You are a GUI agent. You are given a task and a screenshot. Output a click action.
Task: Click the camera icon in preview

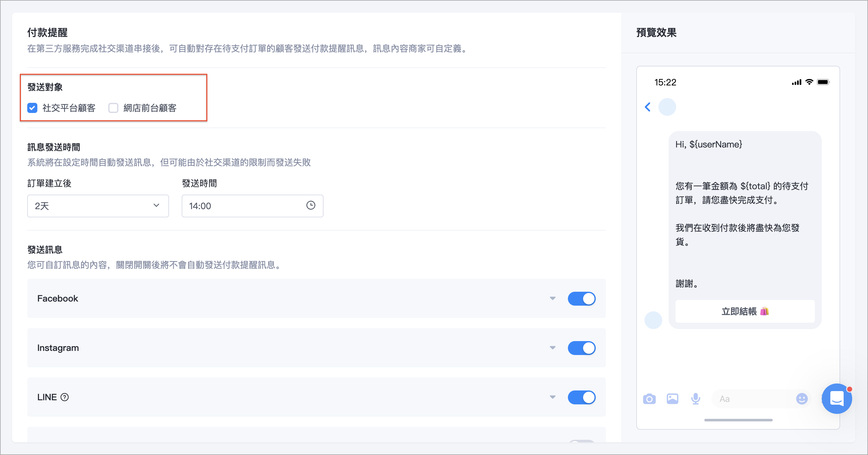(649, 399)
